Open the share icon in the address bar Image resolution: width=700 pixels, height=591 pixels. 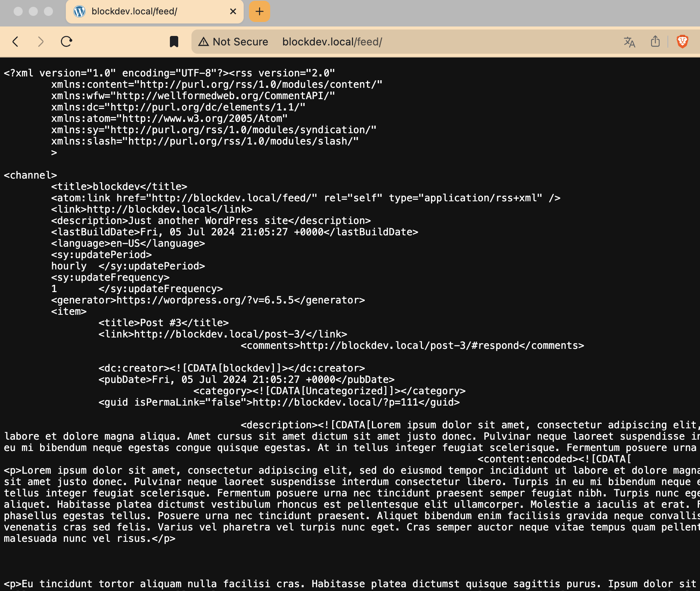(655, 41)
